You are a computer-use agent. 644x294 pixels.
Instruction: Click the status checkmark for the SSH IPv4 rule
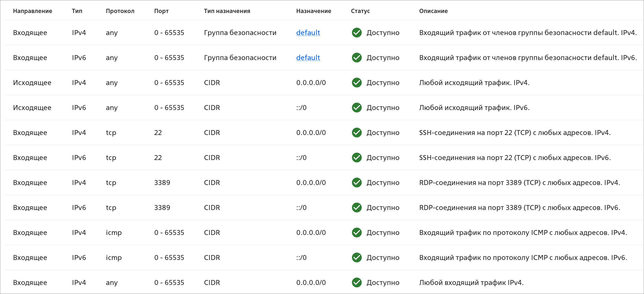pyautogui.click(x=357, y=133)
